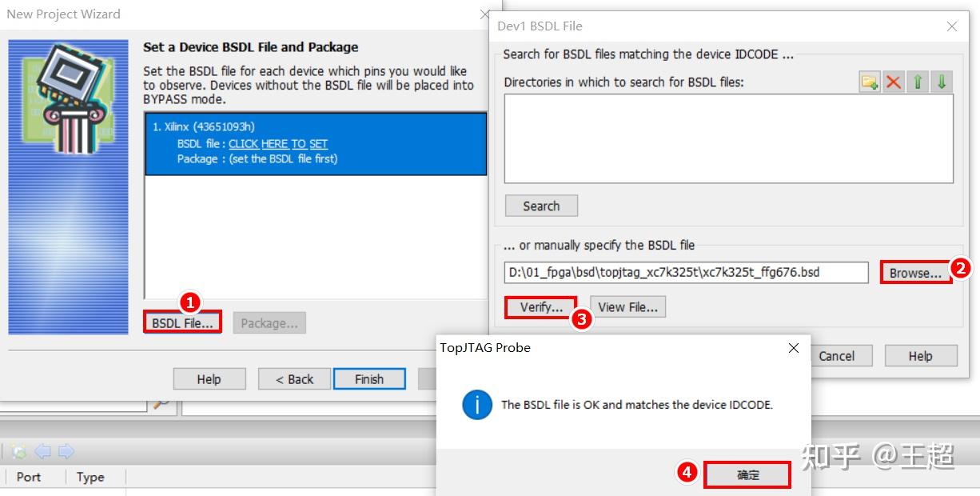Click Finish in the New Project Wizard
Viewport: 980px width, 496px height.
pos(369,379)
